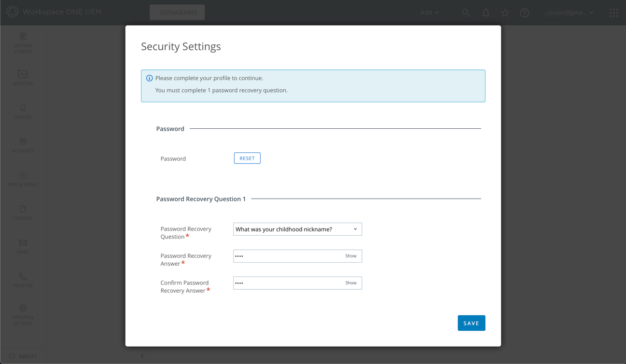Click the SAVE button
626x364 pixels.
tap(471, 323)
